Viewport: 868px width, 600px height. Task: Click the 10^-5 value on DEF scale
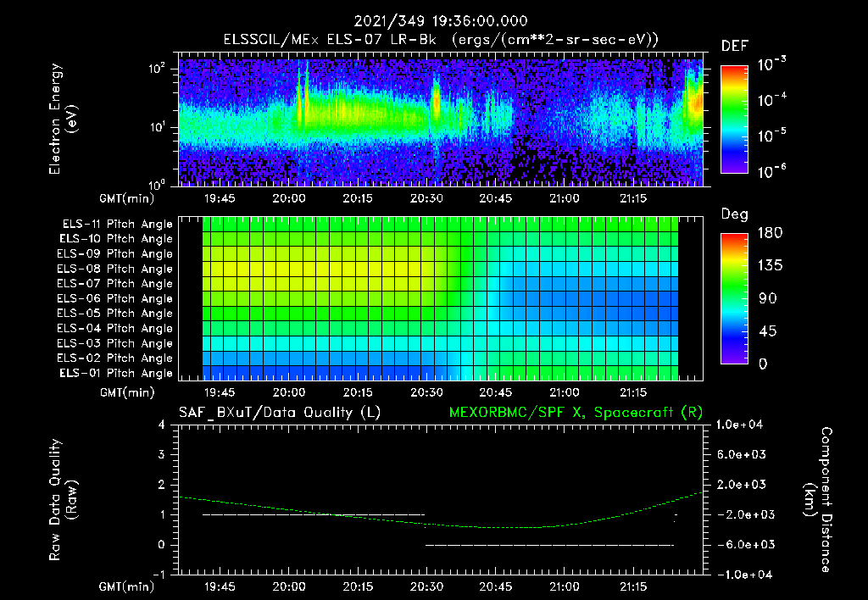(771, 136)
